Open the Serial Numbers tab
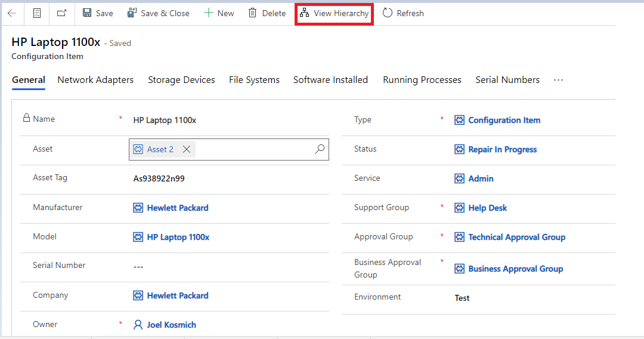 (x=507, y=80)
